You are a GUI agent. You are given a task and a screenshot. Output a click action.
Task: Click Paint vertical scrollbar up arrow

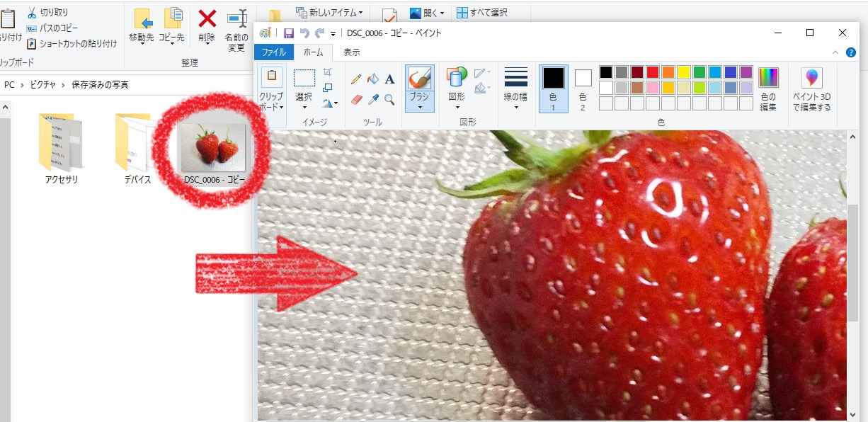[852, 136]
